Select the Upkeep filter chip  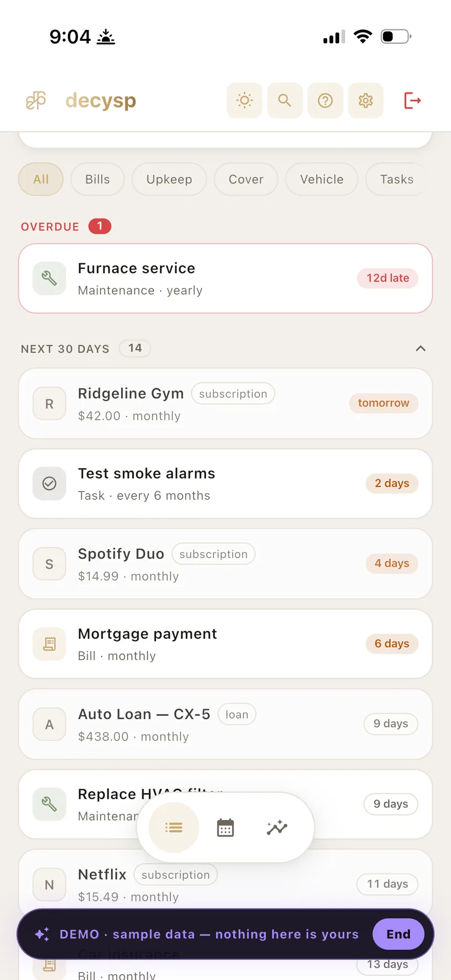(169, 179)
